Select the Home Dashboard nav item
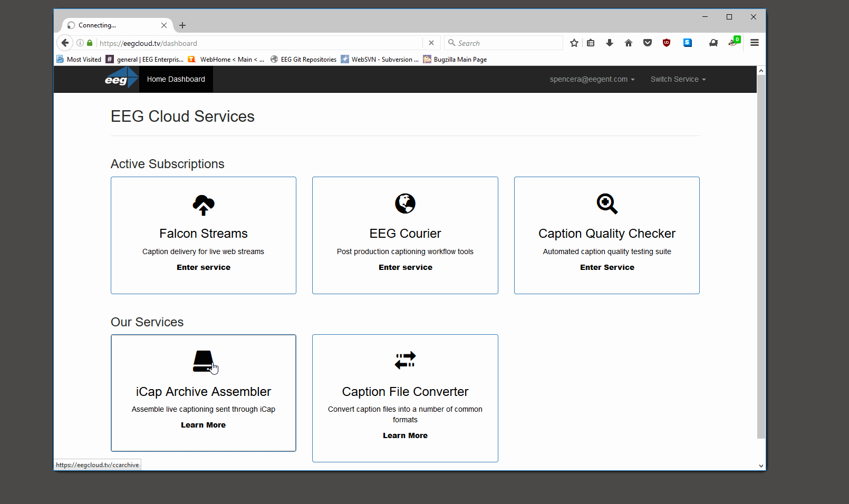 click(x=176, y=79)
